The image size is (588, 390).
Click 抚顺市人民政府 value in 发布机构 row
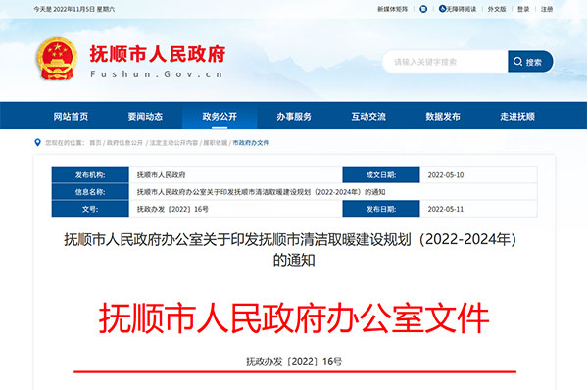(x=162, y=175)
